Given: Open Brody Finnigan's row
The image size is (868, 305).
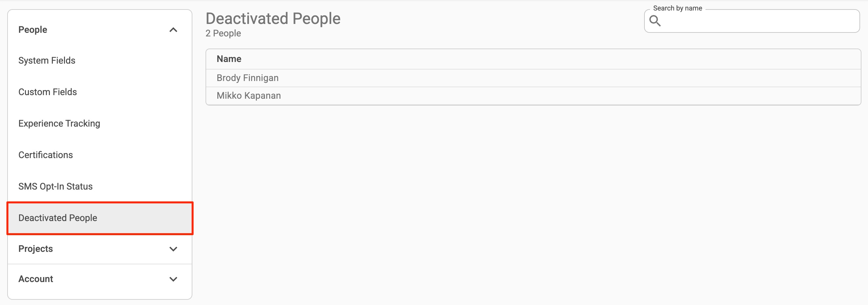Looking at the screenshot, I should point(247,78).
